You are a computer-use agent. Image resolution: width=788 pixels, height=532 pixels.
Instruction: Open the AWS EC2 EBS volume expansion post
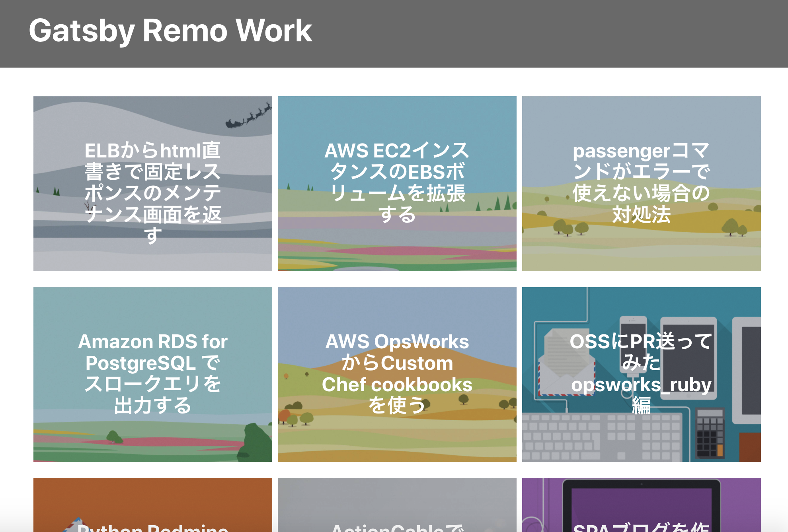coord(397,184)
